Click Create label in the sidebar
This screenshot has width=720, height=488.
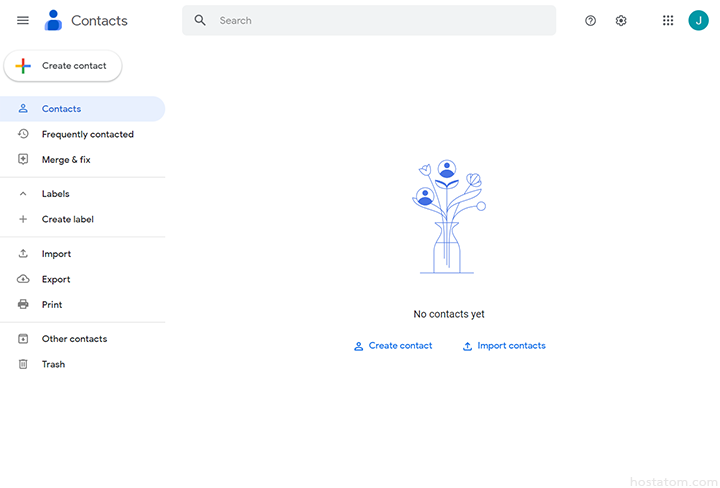point(67,219)
